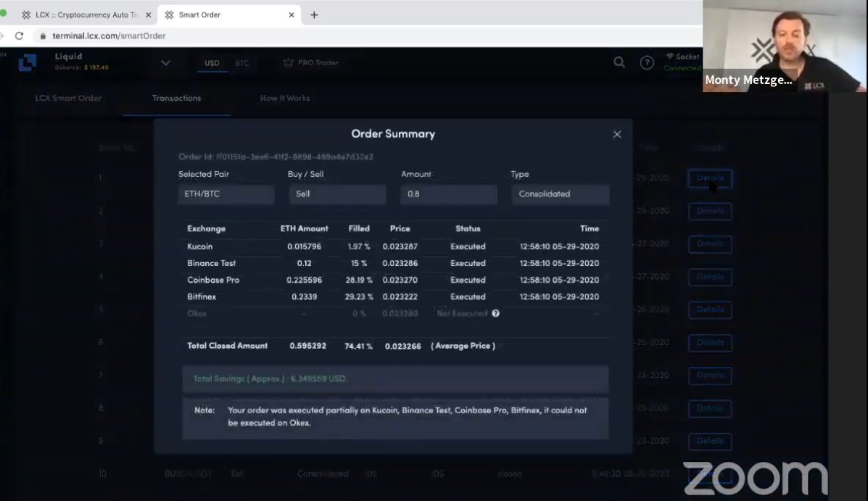Select the Smart Order browser tab
868x501 pixels.
218,14
